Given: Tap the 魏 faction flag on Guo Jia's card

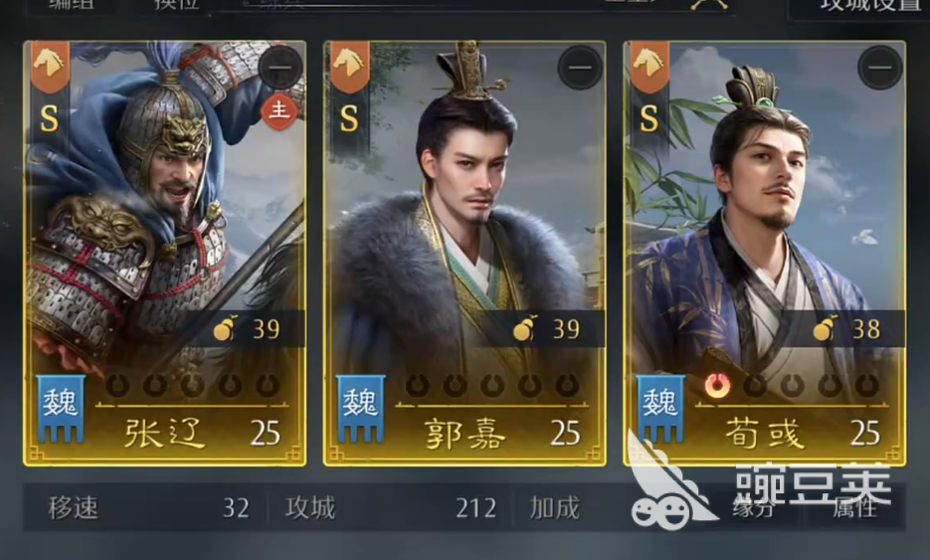Looking at the screenshot, I should (x=361, y=408).
